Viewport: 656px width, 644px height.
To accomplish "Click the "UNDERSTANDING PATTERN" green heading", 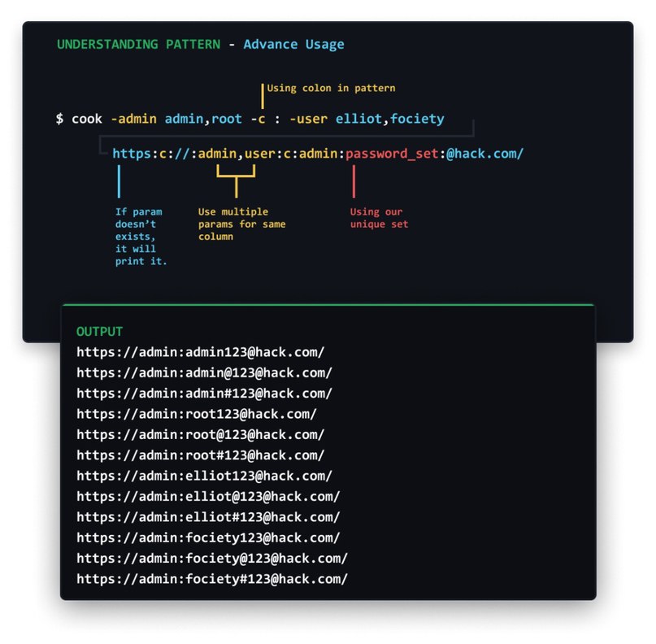I will [x=138, y=45].
